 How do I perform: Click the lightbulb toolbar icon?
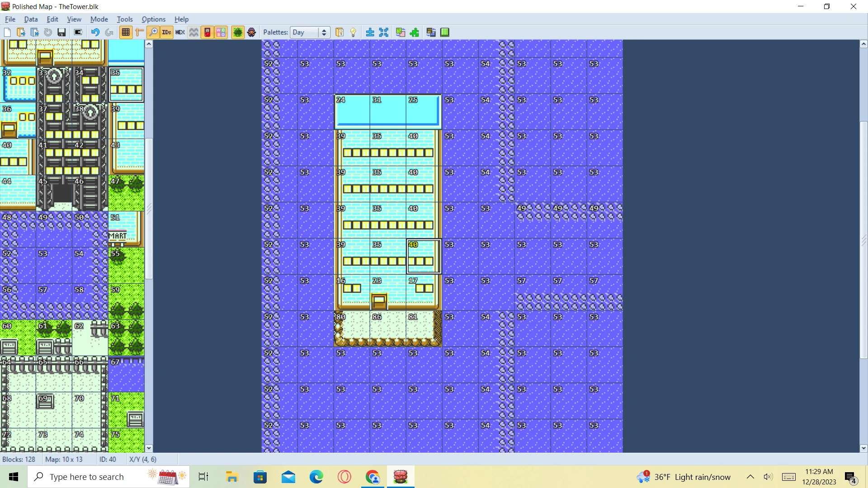[x=353, y=32]
